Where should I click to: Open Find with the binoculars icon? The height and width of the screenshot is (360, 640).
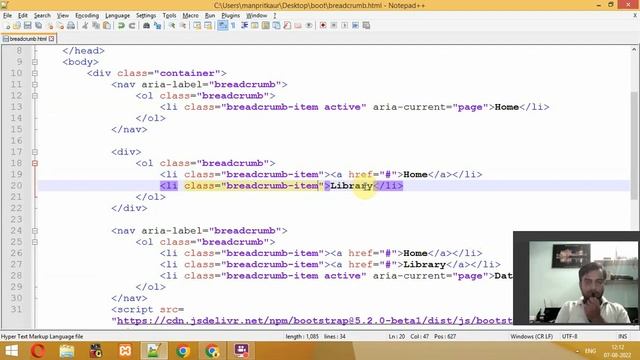coord(146,25)
